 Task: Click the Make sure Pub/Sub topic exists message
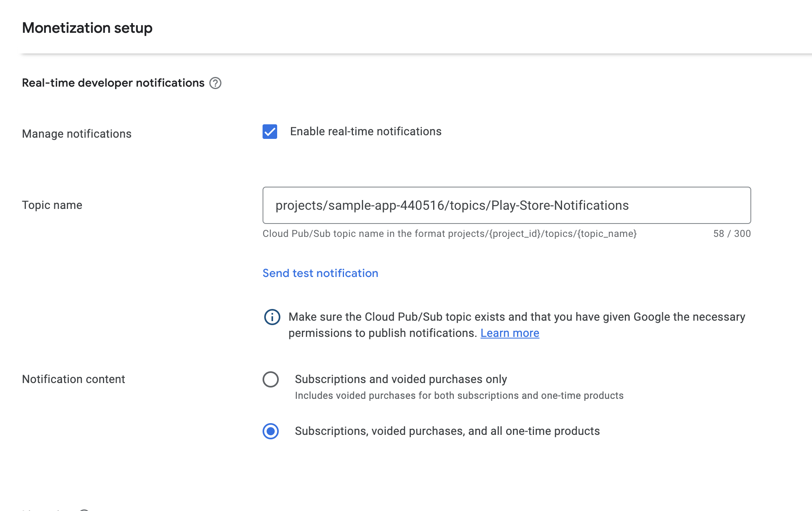(517, 317)
